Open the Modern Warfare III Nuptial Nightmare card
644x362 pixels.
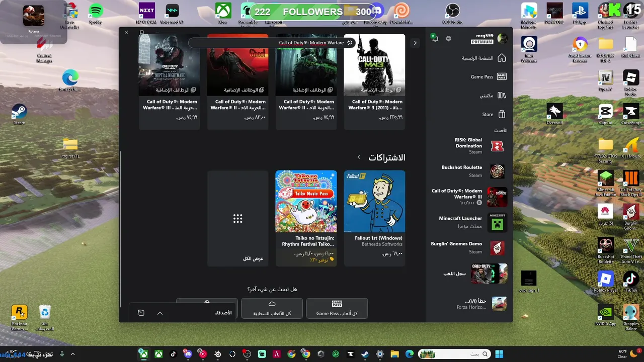tap(169, 81)
